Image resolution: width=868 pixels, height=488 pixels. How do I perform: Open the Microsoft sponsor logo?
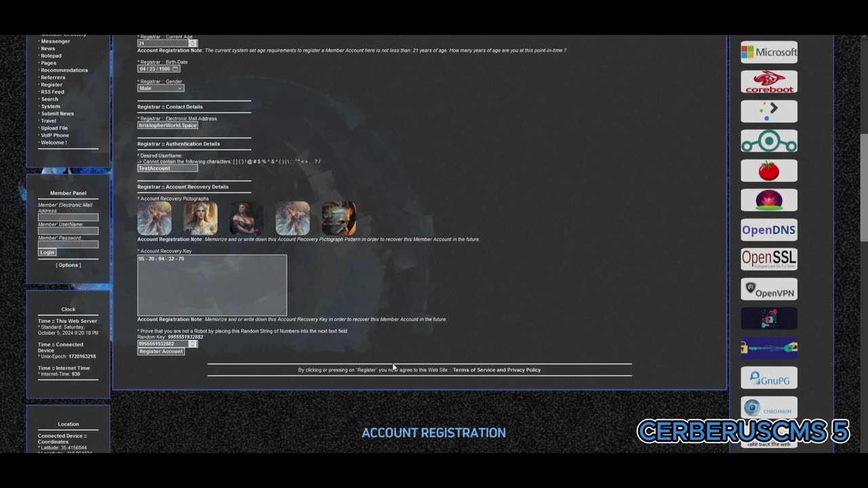point(769,52)
